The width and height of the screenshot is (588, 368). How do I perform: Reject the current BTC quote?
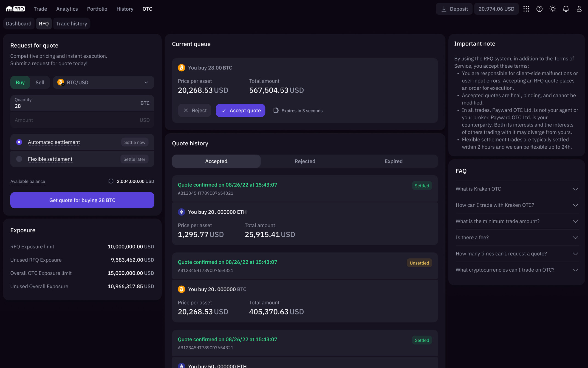(x=195, y=110)
